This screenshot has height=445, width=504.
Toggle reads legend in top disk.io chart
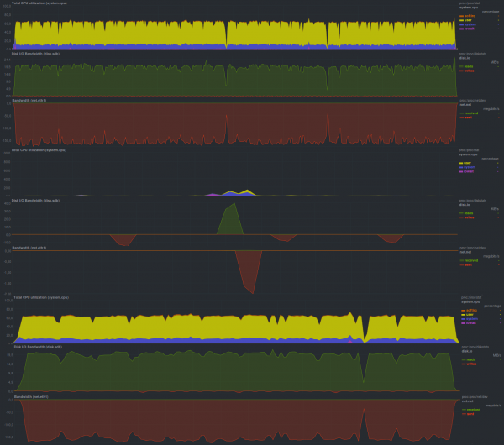click(468, 66)
